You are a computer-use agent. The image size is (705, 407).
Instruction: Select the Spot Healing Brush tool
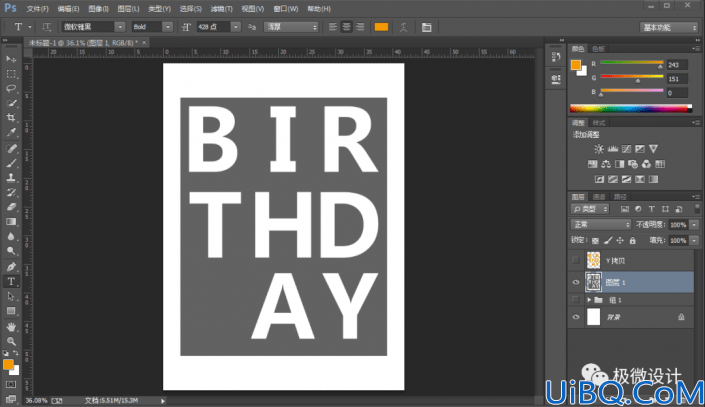point(11,148)
